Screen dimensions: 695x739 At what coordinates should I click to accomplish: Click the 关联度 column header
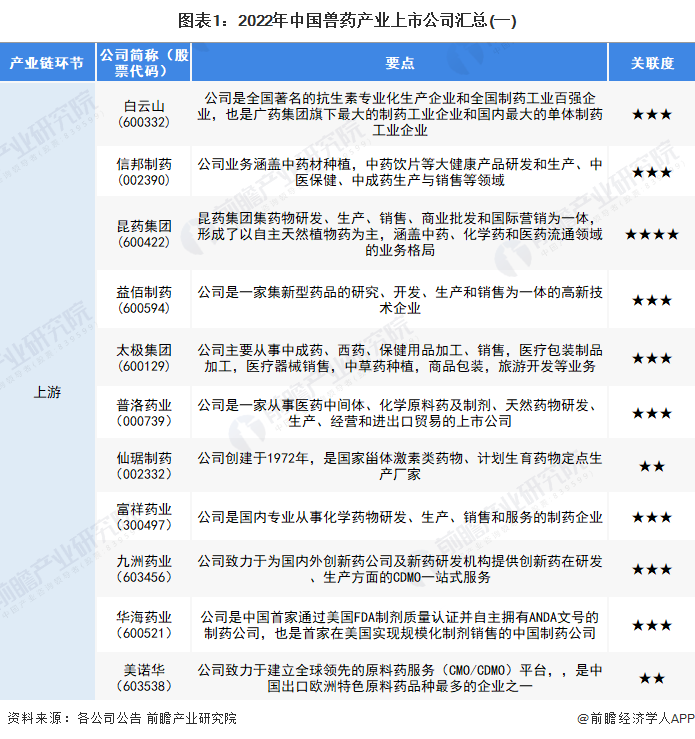[x=652, y=63]
